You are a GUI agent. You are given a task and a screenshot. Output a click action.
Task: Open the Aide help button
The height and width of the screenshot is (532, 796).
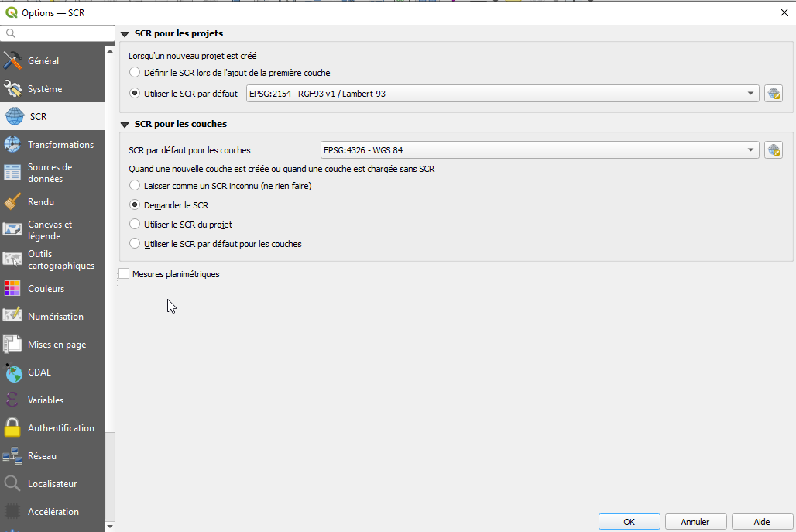762,521
